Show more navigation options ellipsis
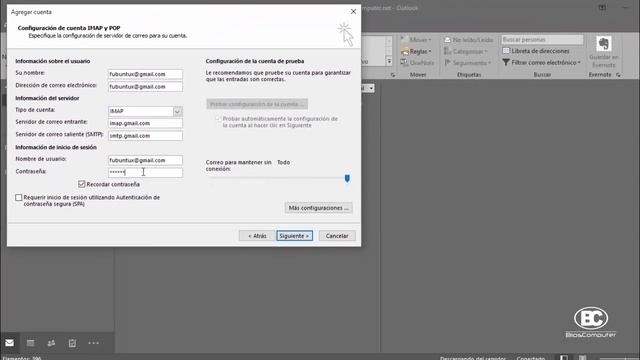The width and height of the screenshot is (640, 360). [x=93, y=343]
